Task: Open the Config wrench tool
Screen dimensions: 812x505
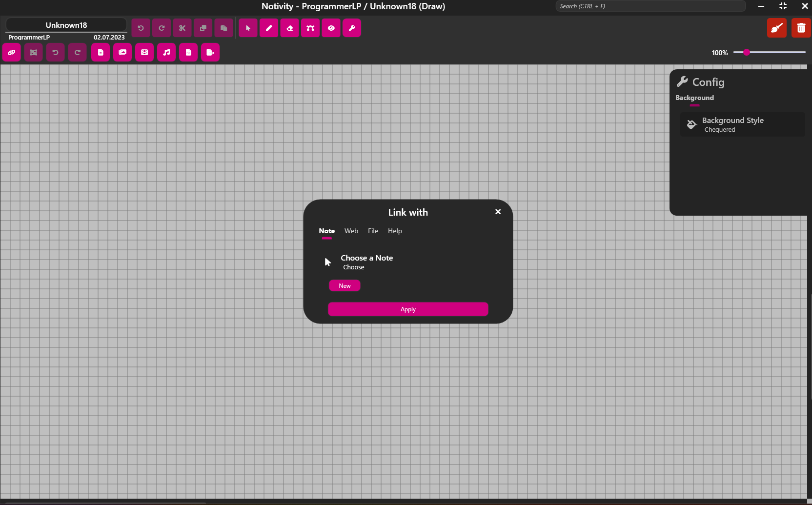Action: point(352,28)
